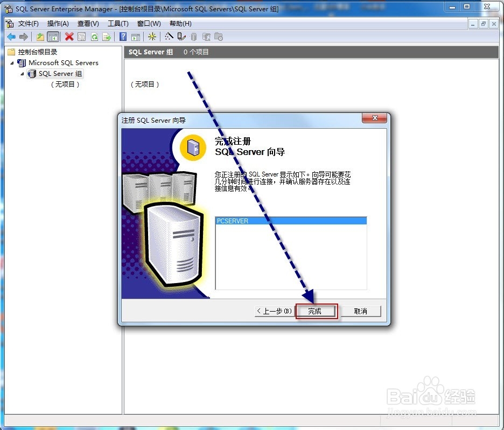The height and width of the screenshot is (430, 504).
Task: Click the Up one level folder icon
Action: click(x=40, y=37)
